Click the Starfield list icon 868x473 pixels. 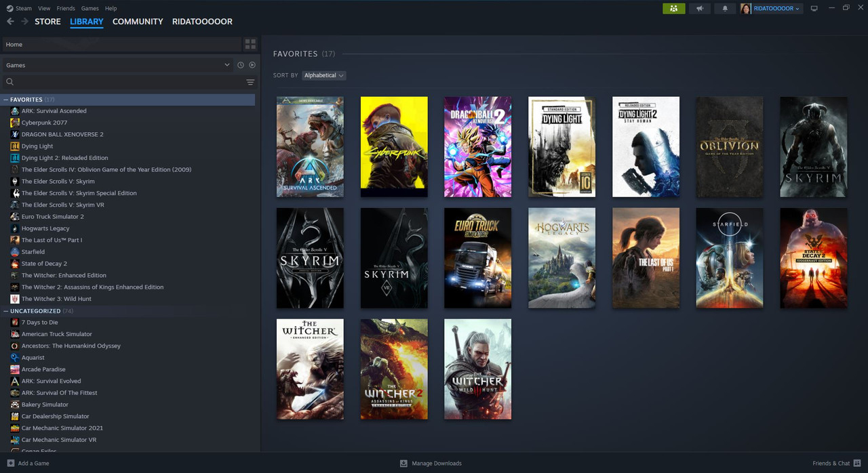tap(15, 252)
